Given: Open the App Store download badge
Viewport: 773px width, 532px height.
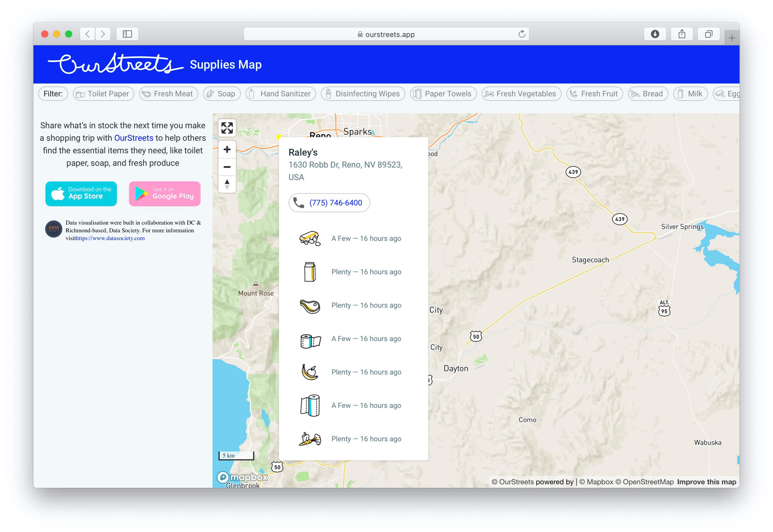Looking at the screenshot, I should pos(81,194).
